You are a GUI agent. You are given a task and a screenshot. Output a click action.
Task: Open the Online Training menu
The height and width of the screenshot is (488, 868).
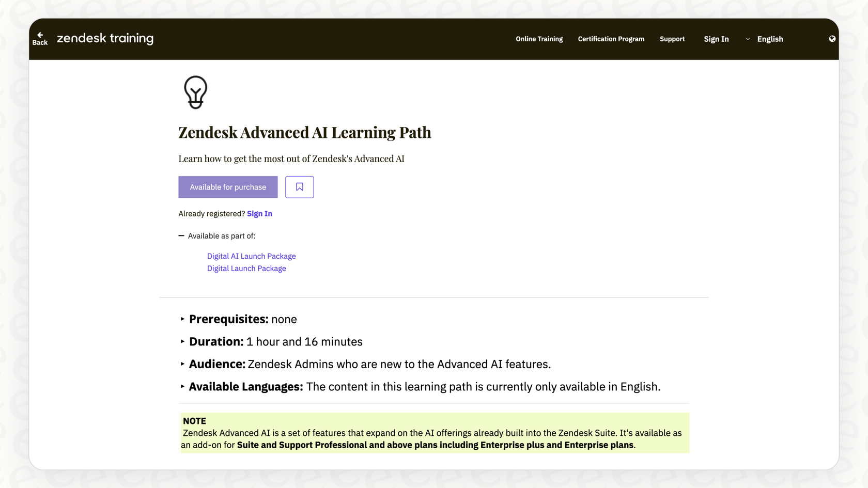click(x=539, y=39)
